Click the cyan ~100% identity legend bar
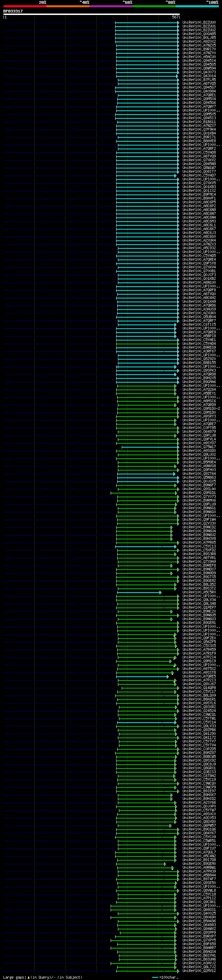Image resolution: width=222 pixels, height=980 pixels. (x=197, y=6)
